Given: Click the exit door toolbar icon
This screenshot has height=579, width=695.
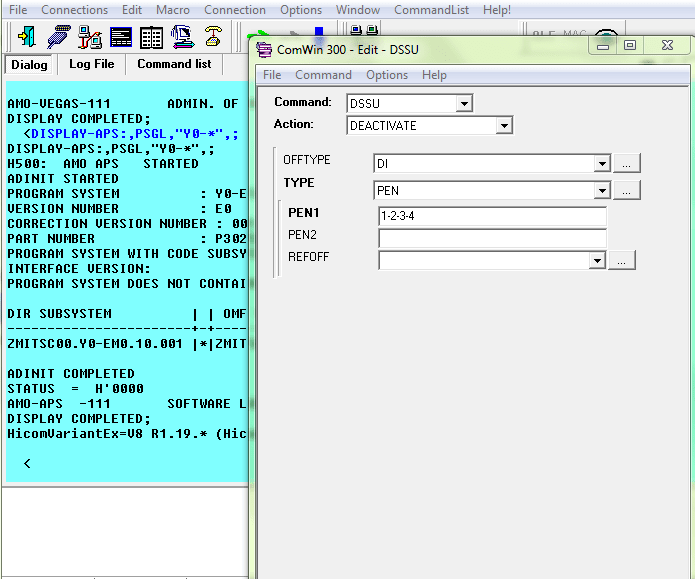Looking at the screenshot, I should [27, 37].
